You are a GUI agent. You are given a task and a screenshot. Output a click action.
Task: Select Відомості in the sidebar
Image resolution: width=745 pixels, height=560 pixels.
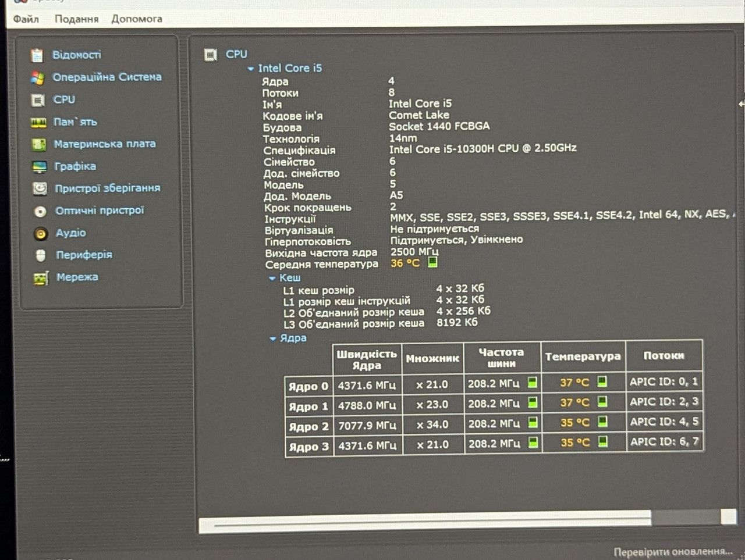click(x=77, y=55)
